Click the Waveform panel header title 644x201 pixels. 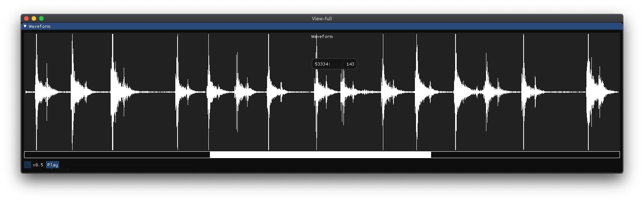coord(39,26)
